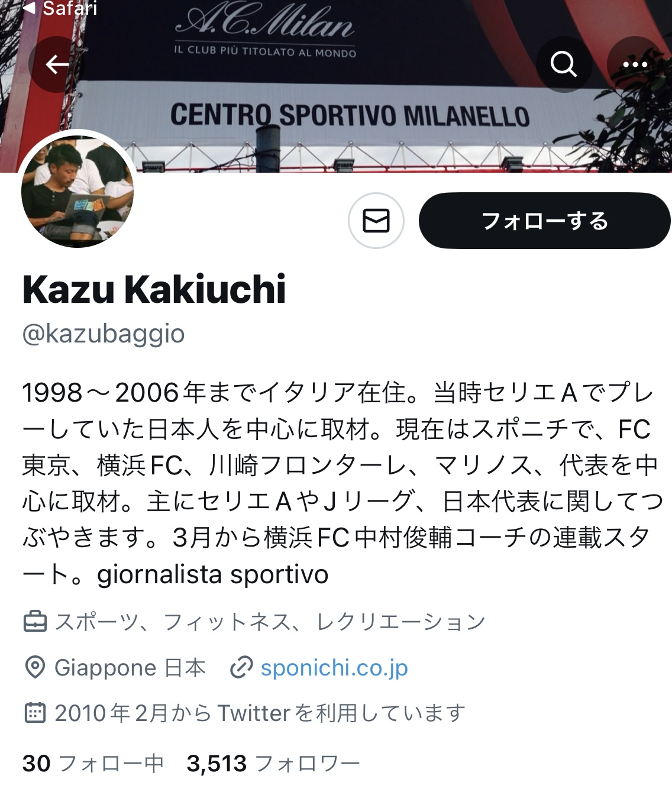Open the profile search magnifier icon
672x795 pixels.
(x=564, y=64)
